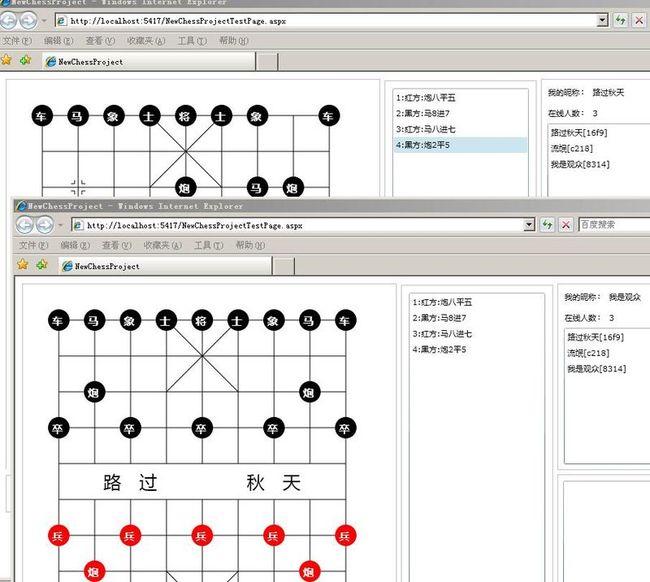Select the left black 象 in the front board's top row

130,320
